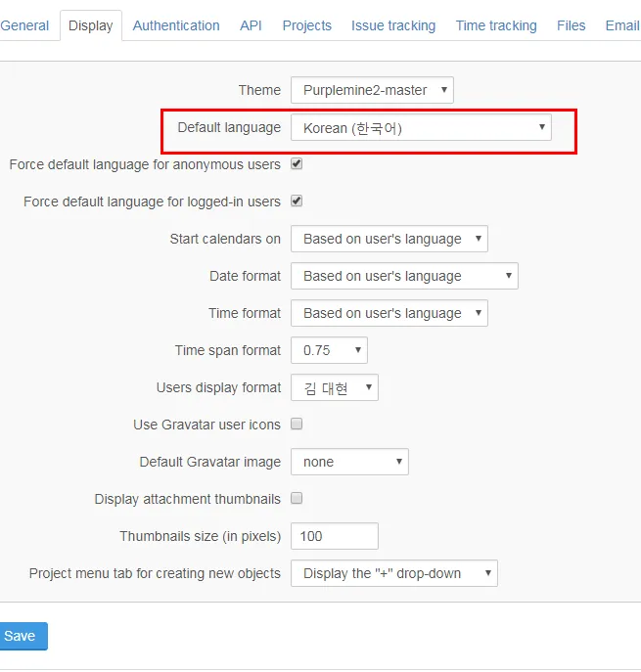Click the Force default language for logged-in users label
Viewport: 641px width, 672px height.
tap(153, 202)
